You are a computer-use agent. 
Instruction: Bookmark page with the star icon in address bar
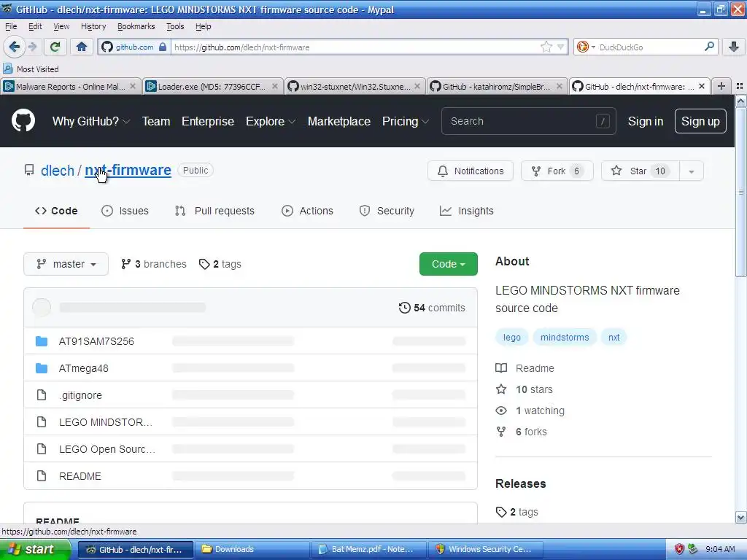(x=546, y=47)
